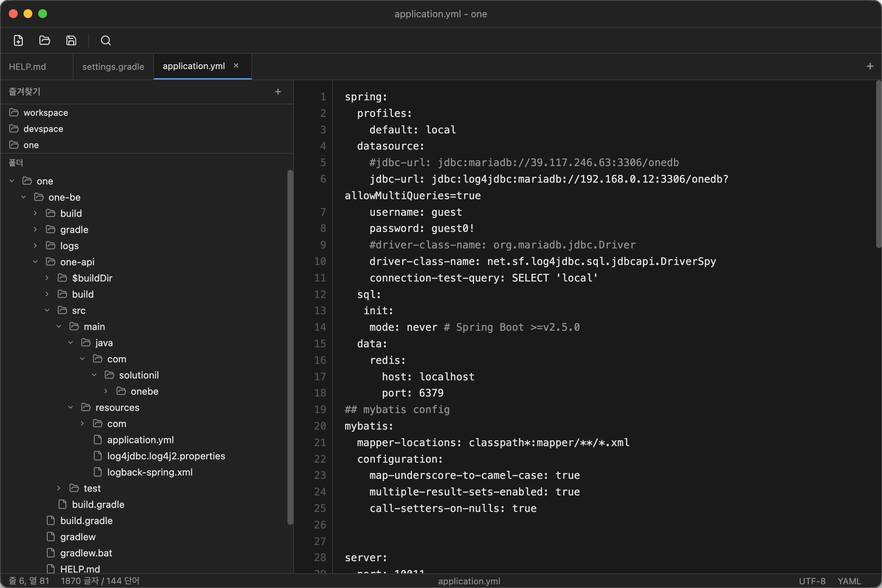Expand the $buildDir folder

pos(47,278)
